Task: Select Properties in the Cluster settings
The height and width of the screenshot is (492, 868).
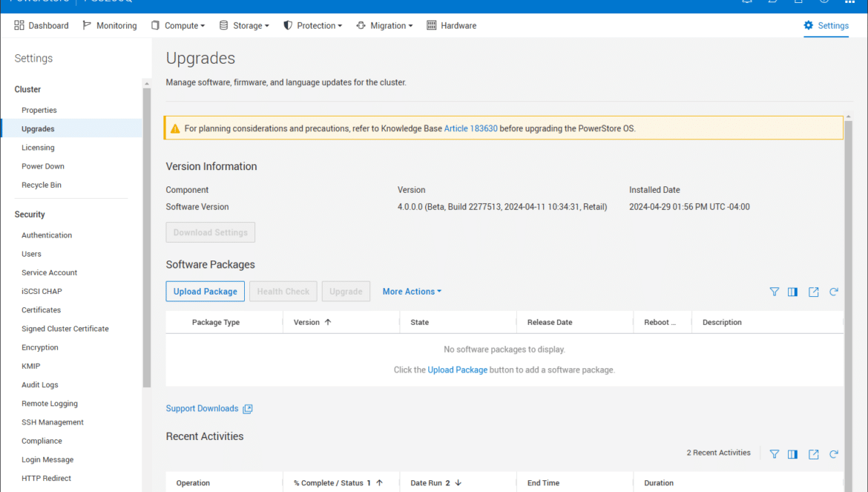Action: [39, 110]
